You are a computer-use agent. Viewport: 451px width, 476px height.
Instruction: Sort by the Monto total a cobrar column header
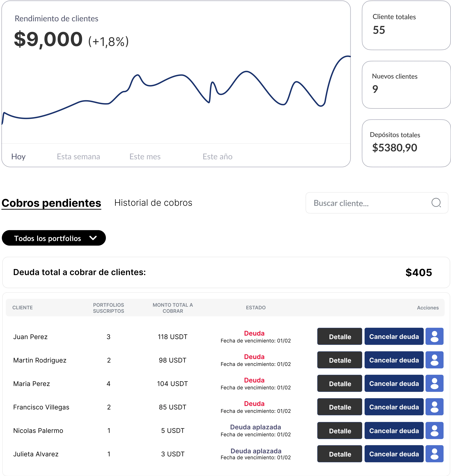[173, 308]
